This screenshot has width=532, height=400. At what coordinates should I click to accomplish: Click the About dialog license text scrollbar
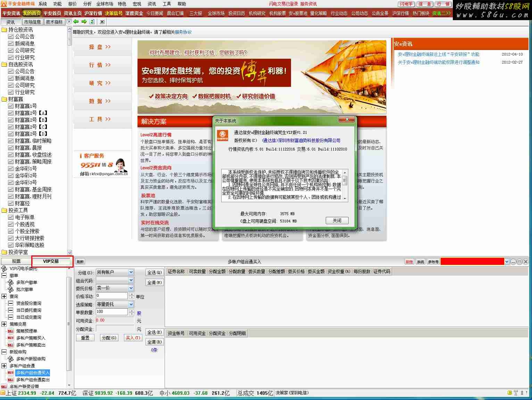345,185
